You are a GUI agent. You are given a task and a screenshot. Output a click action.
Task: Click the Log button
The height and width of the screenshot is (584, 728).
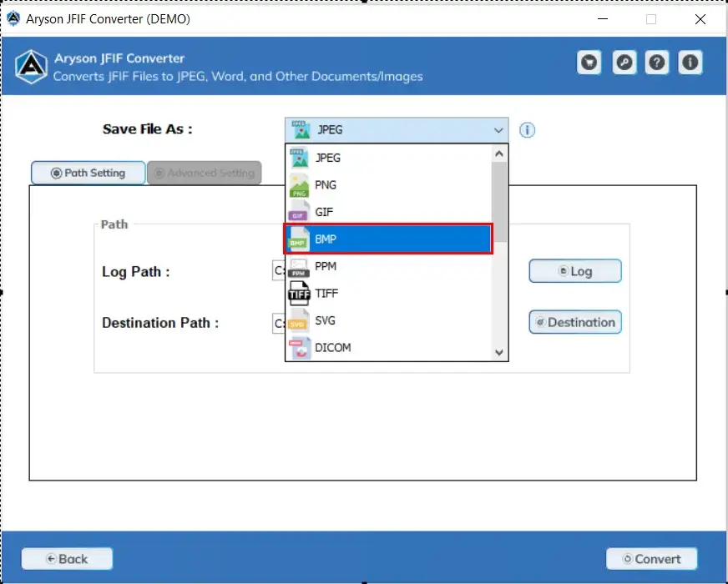(575, 271)
